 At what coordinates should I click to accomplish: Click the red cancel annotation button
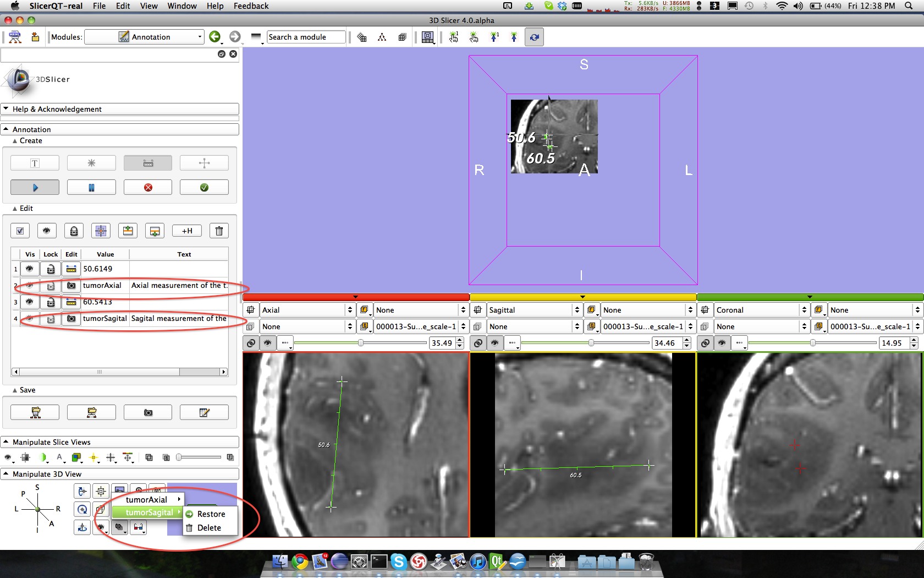[x=148, y=187]
